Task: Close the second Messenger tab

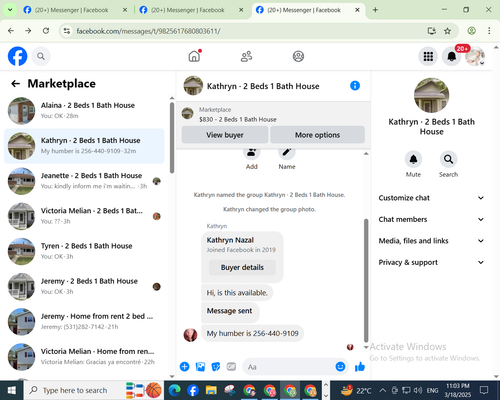Action: 241,10
